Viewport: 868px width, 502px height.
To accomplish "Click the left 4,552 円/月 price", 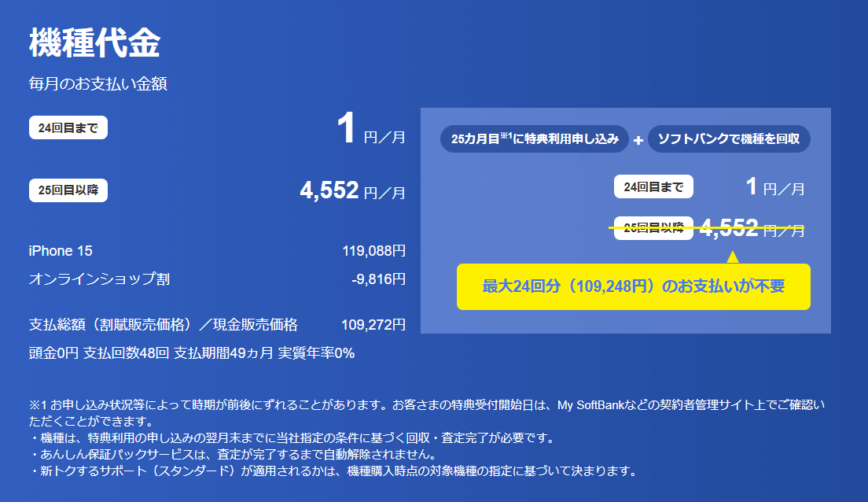I will (352, 190).
